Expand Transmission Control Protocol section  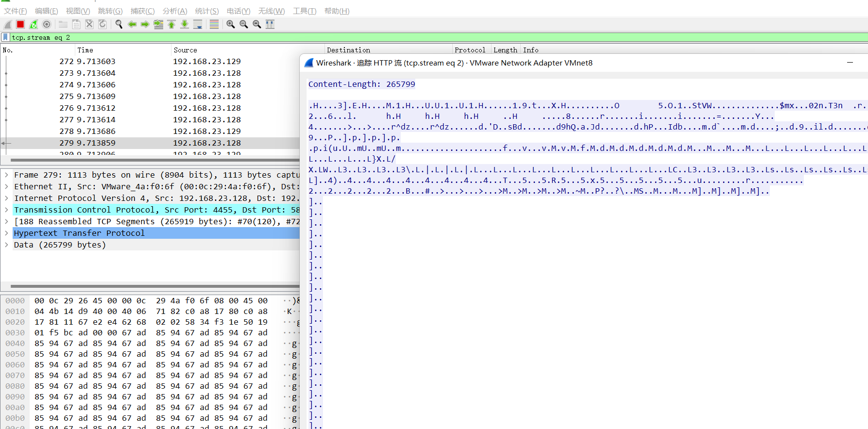pyautogui.click(x=6, y=210)
